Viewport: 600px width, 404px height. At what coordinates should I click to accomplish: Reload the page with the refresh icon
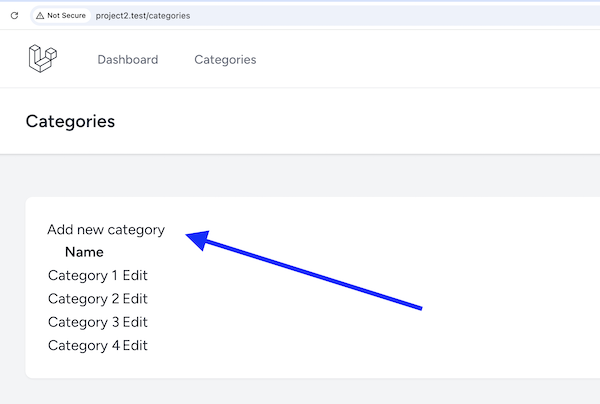click(x=15, y=16)
